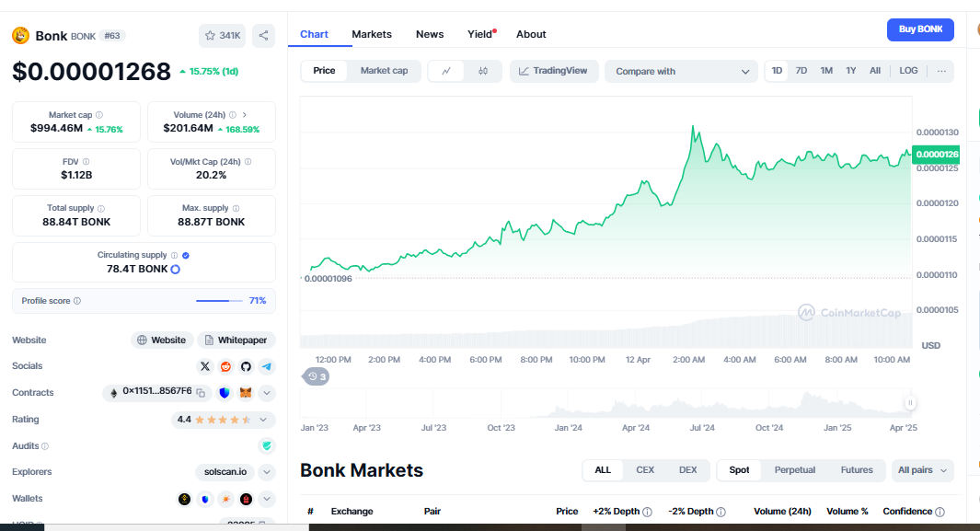Open the Compare with dropdown
980x531 pixels.
tap(681, 71)
